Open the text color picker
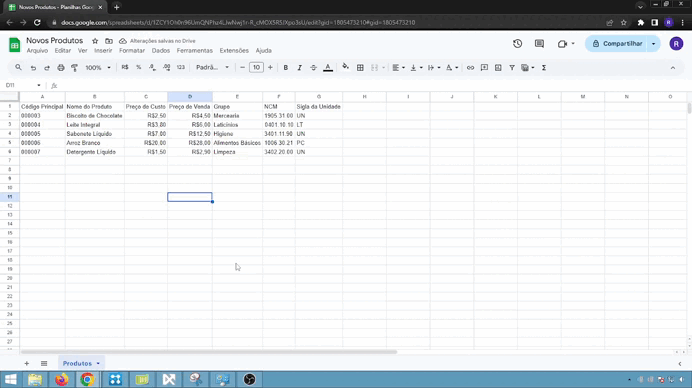 pos(328,68)
